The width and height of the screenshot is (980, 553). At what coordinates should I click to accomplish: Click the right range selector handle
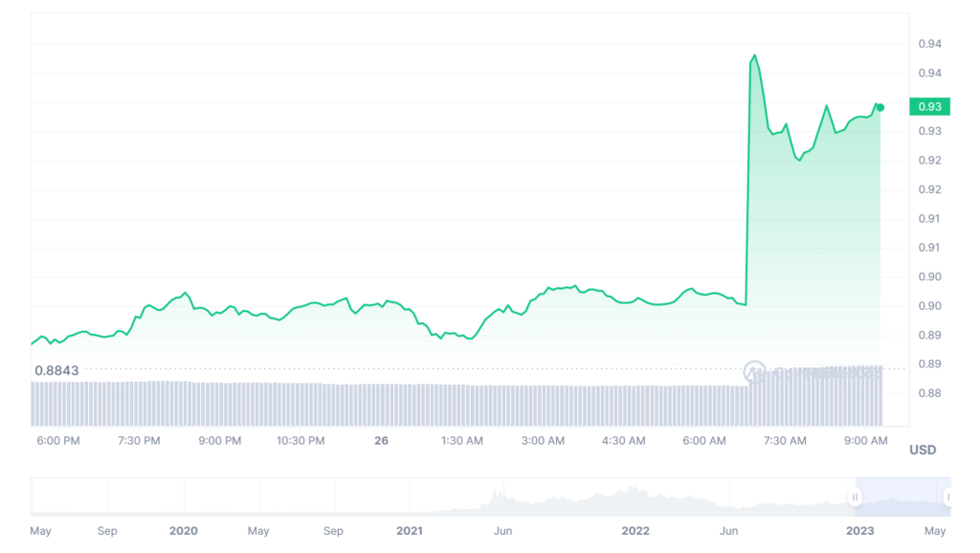pyautogui.click(x=947, y=497)
